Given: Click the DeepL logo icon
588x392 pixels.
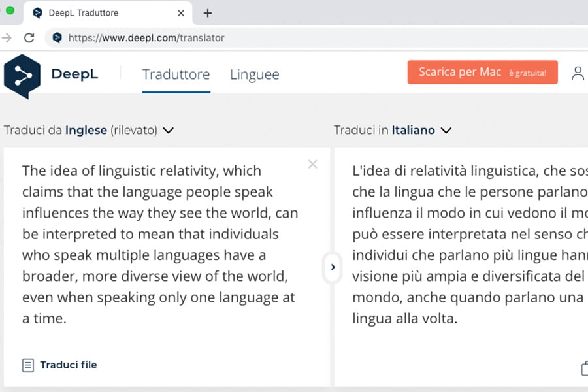Looking at the screenshot, I should coord(22,76).
